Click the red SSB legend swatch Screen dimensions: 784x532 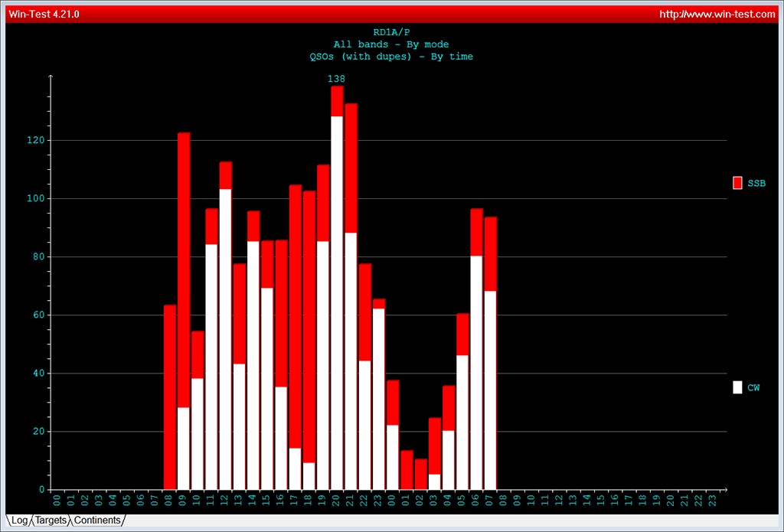737,183
